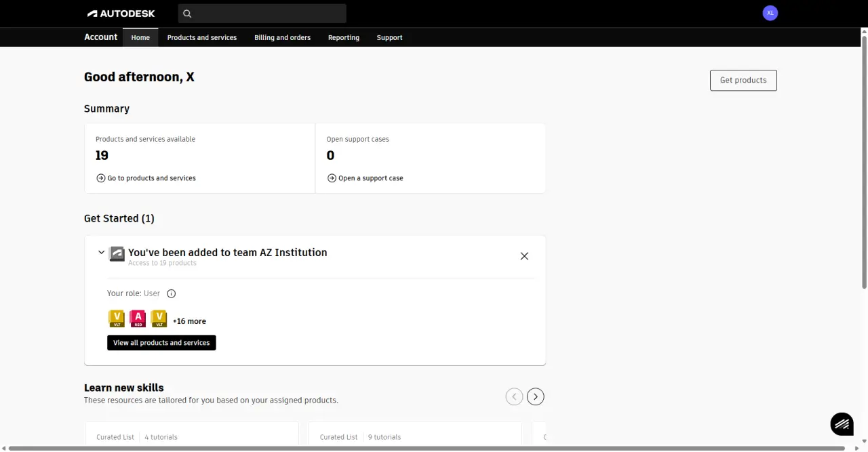Click the Get products button
This screenshot has height=452, width=868.
click(743, 80)
